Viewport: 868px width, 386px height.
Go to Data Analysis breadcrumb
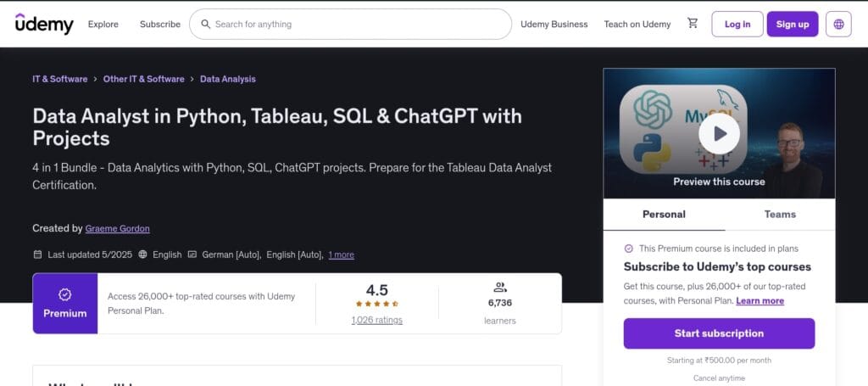(228, 79)
